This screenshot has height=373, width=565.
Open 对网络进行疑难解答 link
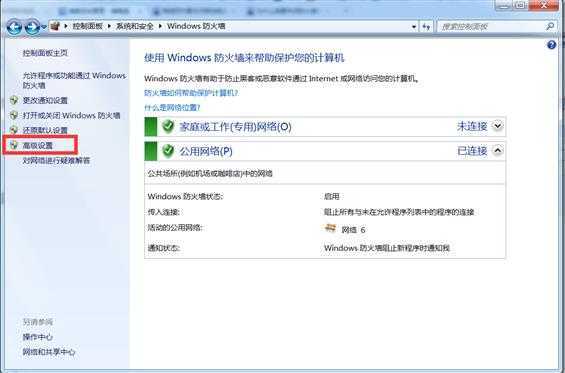coord(56,160)
